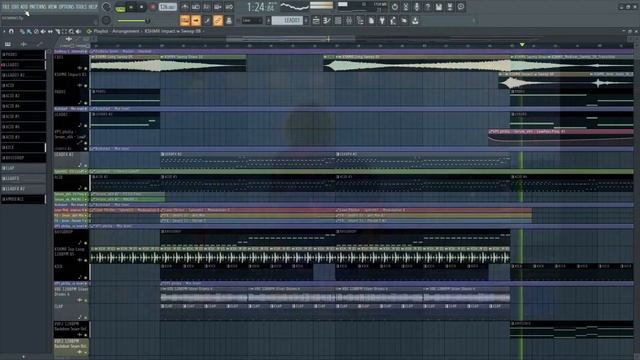Click the transport play button
This screenshot has width=640, height=360.
[131, 7]
